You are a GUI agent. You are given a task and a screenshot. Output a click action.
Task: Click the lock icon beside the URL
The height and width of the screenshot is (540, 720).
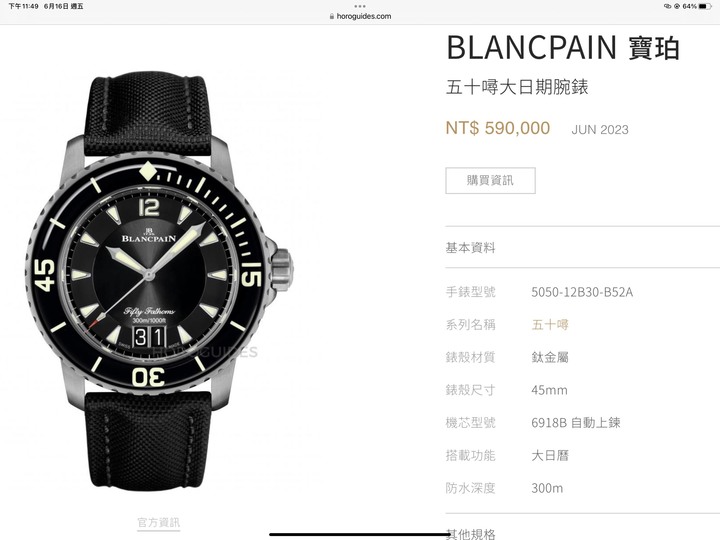(x=332, y=16)
